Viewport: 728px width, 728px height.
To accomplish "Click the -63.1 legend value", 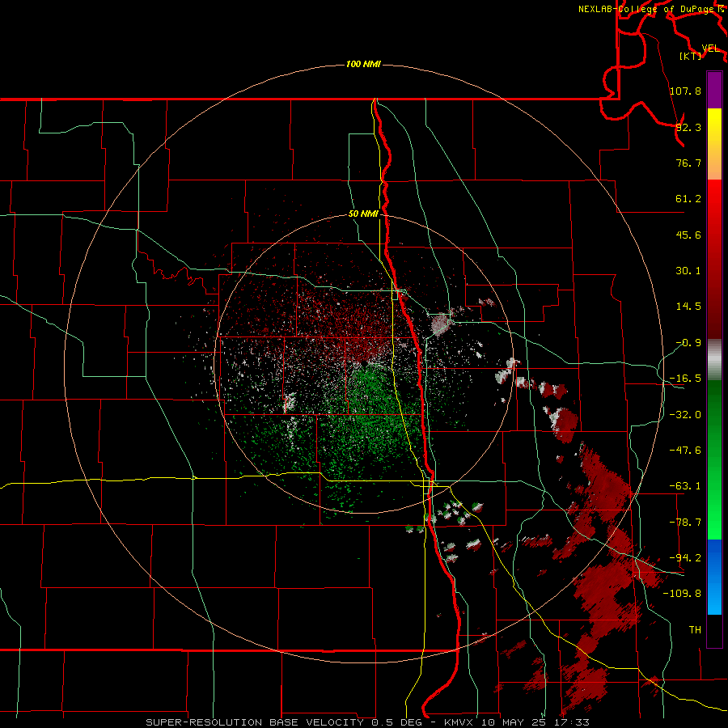I will pyautogui.click(x=685, y=486).
